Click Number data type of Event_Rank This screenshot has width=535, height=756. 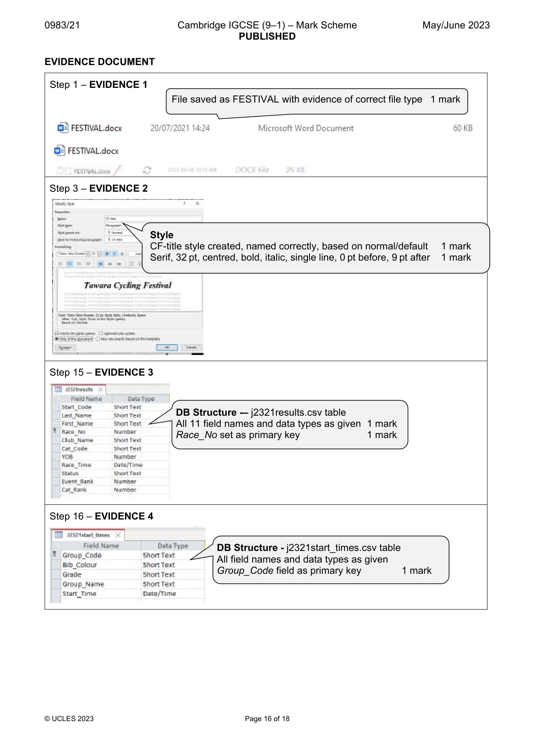point(125,481)
